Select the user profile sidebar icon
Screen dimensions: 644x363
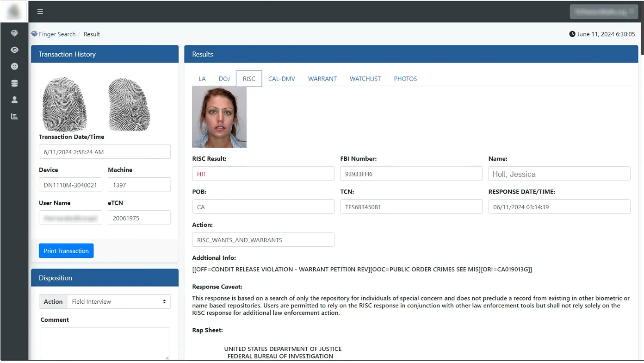[14, 100]
